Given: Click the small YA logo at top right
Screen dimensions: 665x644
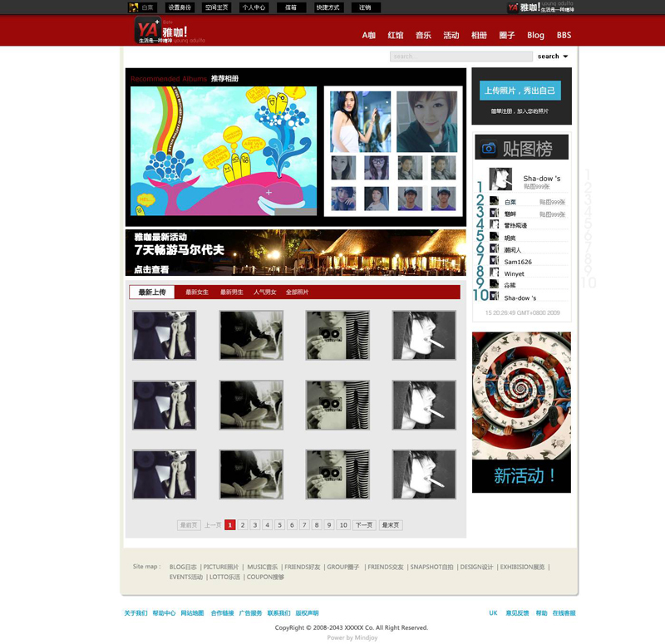Looking at the screenshot, I should coord(524,7).
